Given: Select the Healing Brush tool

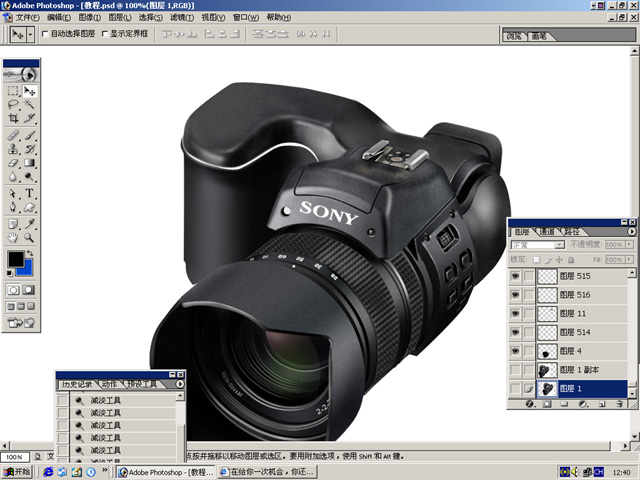Looking at the screenshot, I should [13, 135].
